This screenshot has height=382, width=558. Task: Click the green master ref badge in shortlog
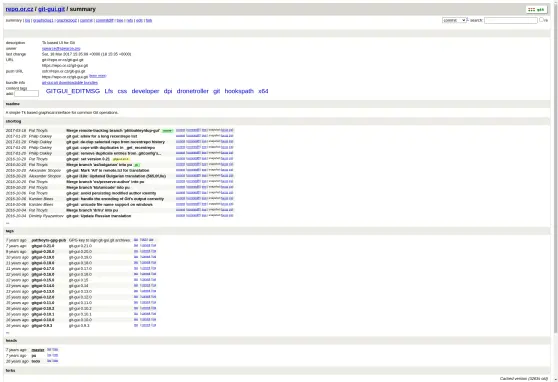(167, 131)
